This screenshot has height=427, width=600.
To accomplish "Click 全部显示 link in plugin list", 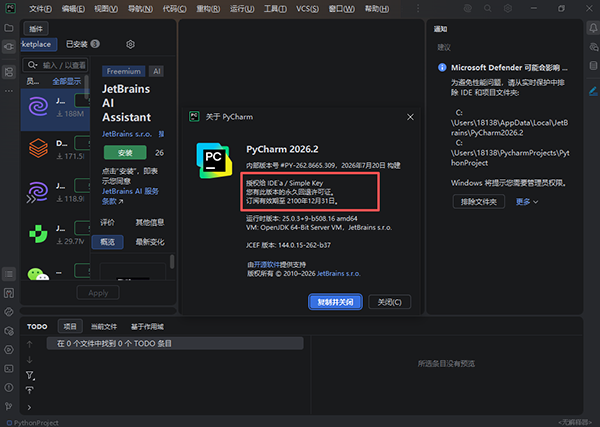I will click(67, 81).
